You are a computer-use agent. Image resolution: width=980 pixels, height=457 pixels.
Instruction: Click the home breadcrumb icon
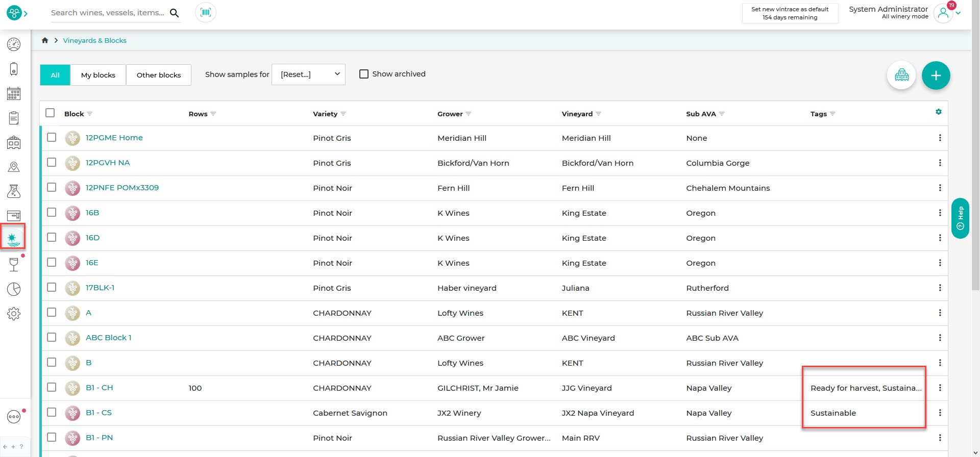[45, 40]
